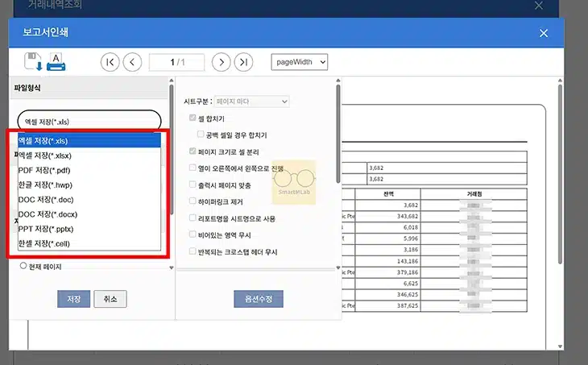The image size is (588, 365).
Task: Click the 취소 button
Action: [110, 299]
